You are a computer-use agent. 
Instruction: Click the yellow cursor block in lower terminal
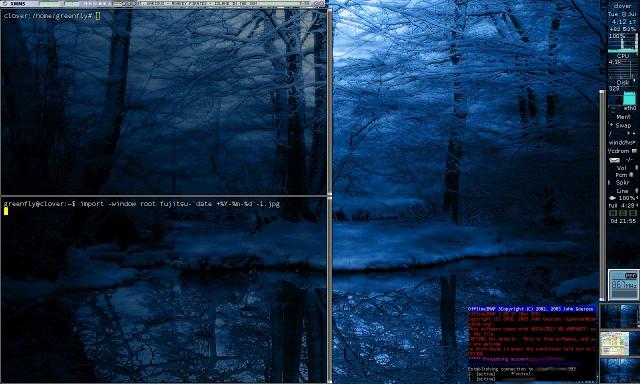(x=6, y=211)
